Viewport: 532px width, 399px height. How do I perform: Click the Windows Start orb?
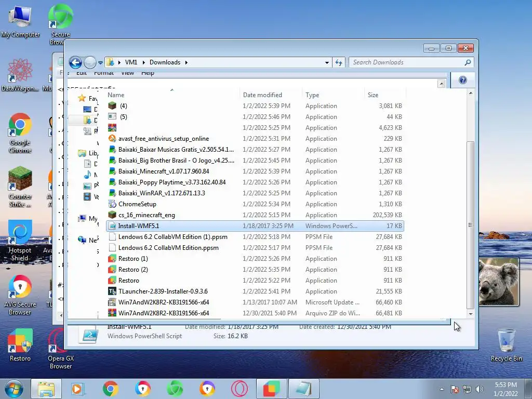(14, 389)
